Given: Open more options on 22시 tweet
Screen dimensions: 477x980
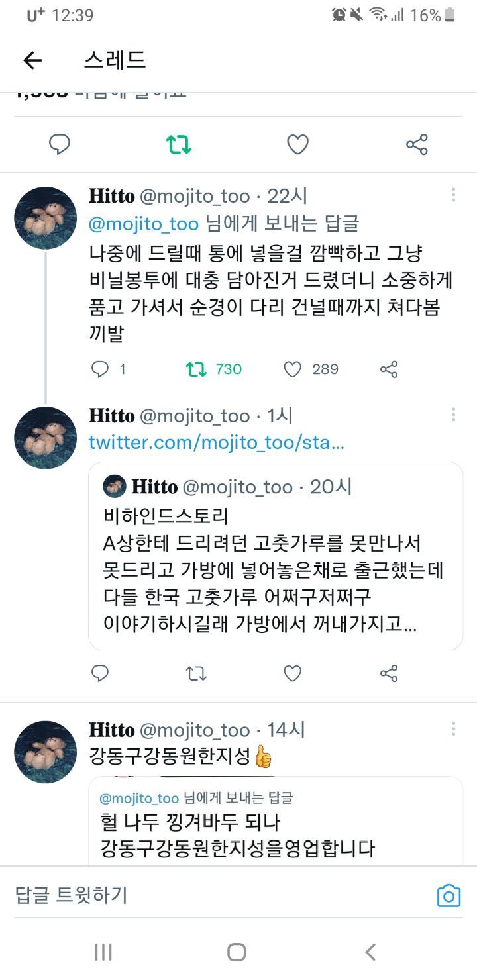Looking at the screenshot, I should (453, 195).
